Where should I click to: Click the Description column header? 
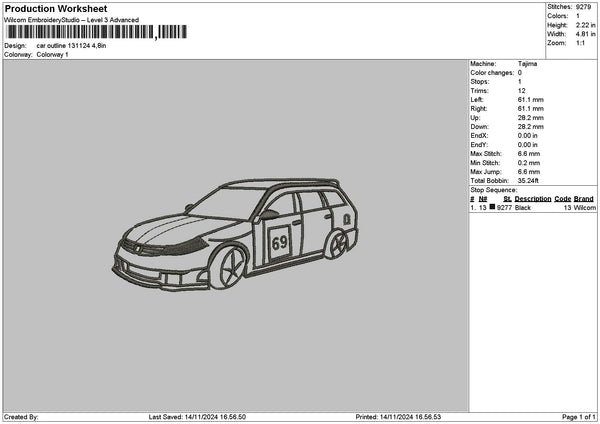point(533,199)
